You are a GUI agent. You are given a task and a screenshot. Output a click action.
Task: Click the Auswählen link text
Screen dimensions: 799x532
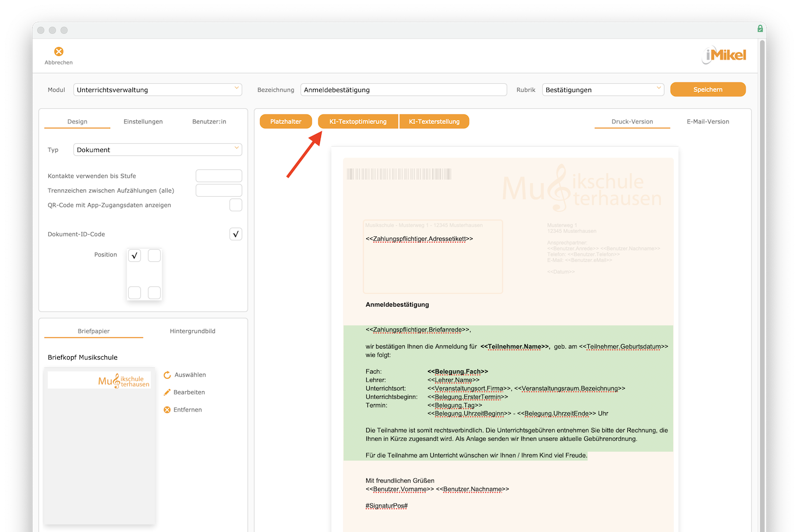(x=190, y=375)
